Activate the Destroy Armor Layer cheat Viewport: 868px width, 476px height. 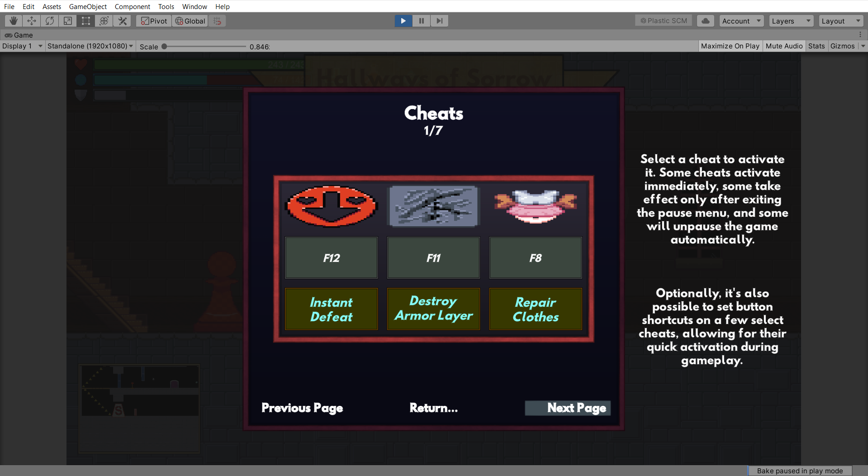coord(433,309)
